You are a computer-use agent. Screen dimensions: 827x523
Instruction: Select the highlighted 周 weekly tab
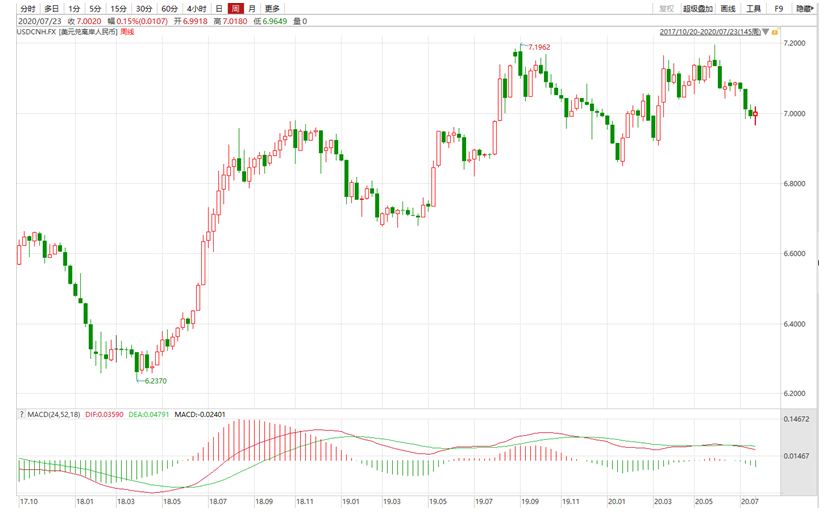236,8
